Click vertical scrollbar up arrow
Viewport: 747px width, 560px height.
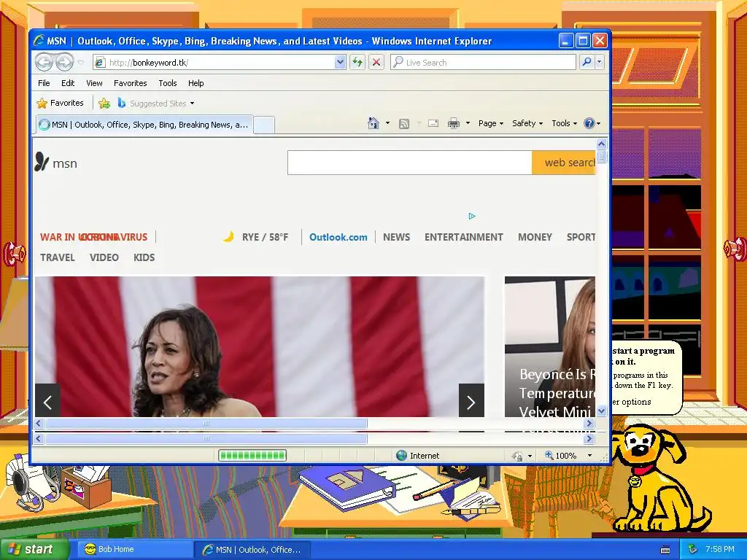point(601,144)
